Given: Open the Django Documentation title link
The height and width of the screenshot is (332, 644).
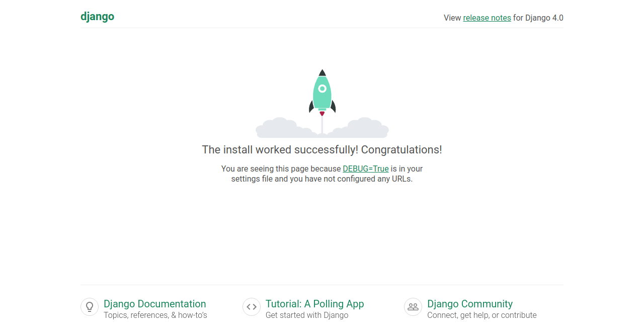Looking at the screenshot, I should coord(154,304).
